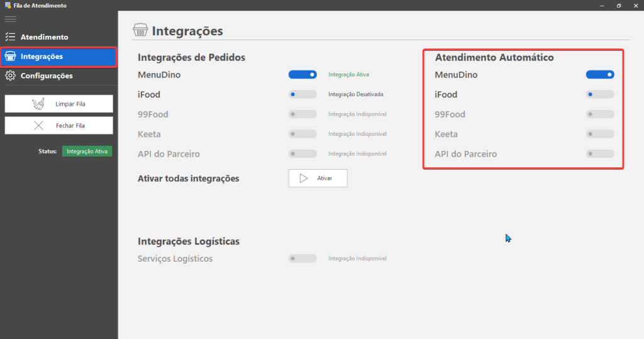Click the Integrações basket sidebar icon
Screen dimensions: 644x339
pyautogui.click(x=10, y=57)
